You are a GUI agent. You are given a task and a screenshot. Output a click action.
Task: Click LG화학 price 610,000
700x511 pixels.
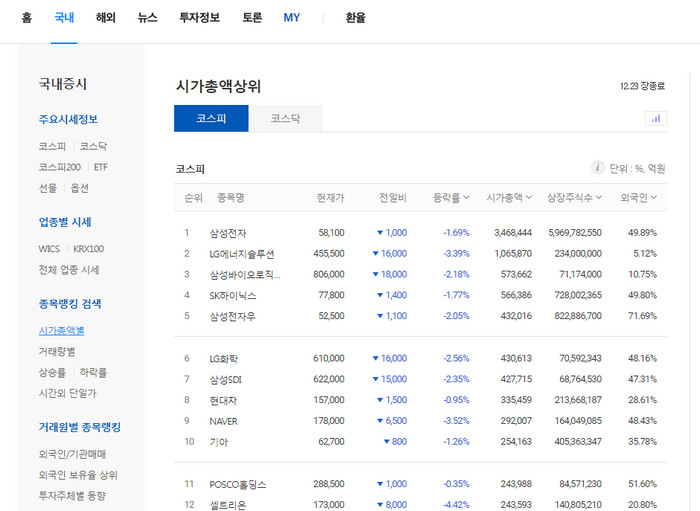(x=329, y=358)
